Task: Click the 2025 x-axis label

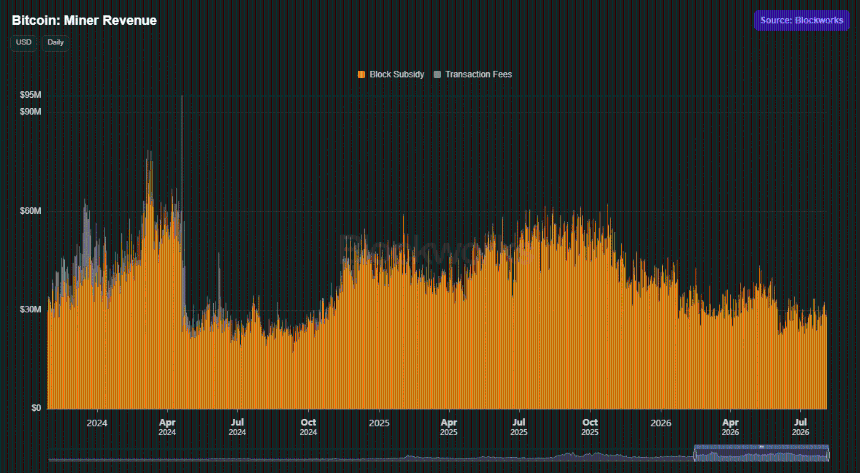Action: (379, 423)
